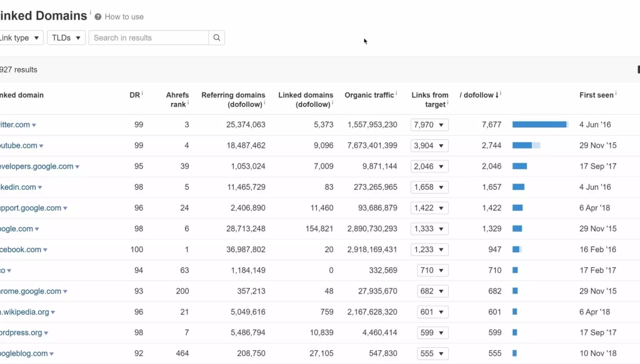This screenshot has height=364, width=640.
Task: Open the support.google.com linked domain
Action: [31, 208]
